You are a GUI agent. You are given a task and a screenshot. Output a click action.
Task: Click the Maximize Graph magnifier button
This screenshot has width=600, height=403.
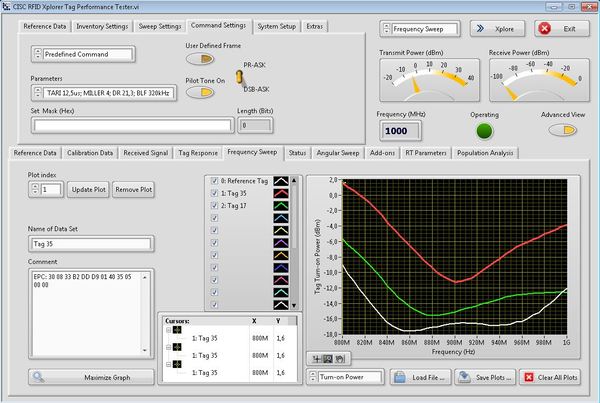pyautogui.click(x=92, y=377)
